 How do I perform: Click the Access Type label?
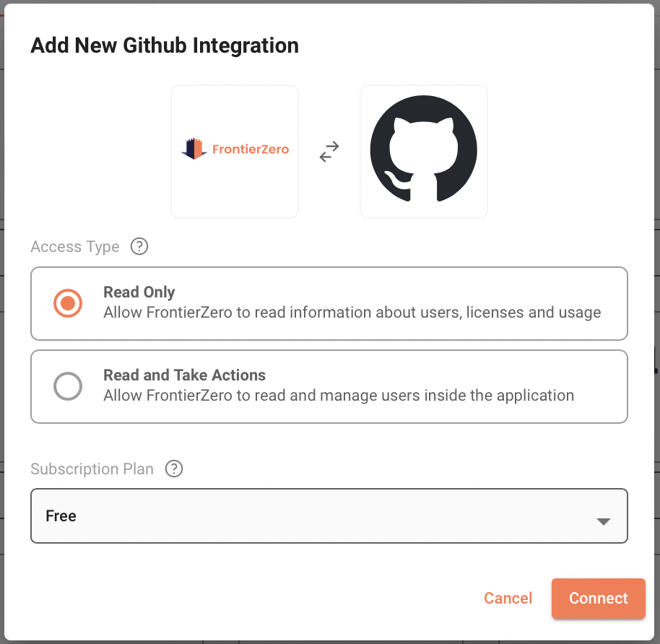pos(75,247)
